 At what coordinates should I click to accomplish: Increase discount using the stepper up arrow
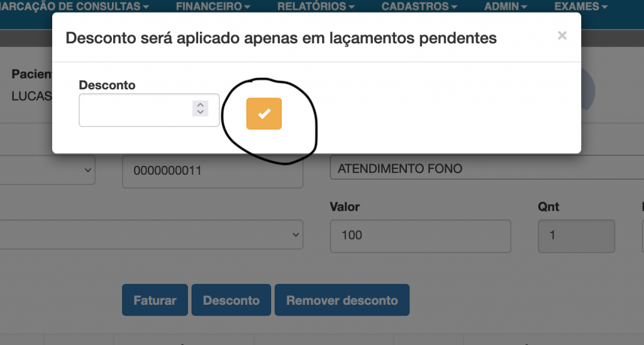200,105
